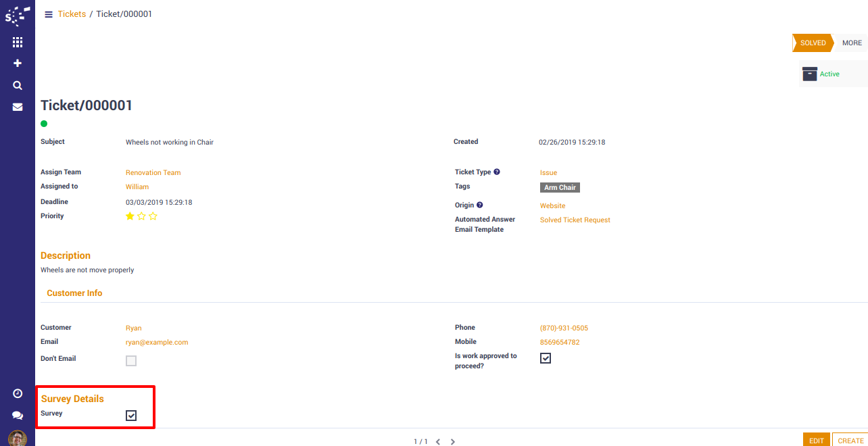
Task: Open the chat bubbles icon
Action: [x=18, y=416]
